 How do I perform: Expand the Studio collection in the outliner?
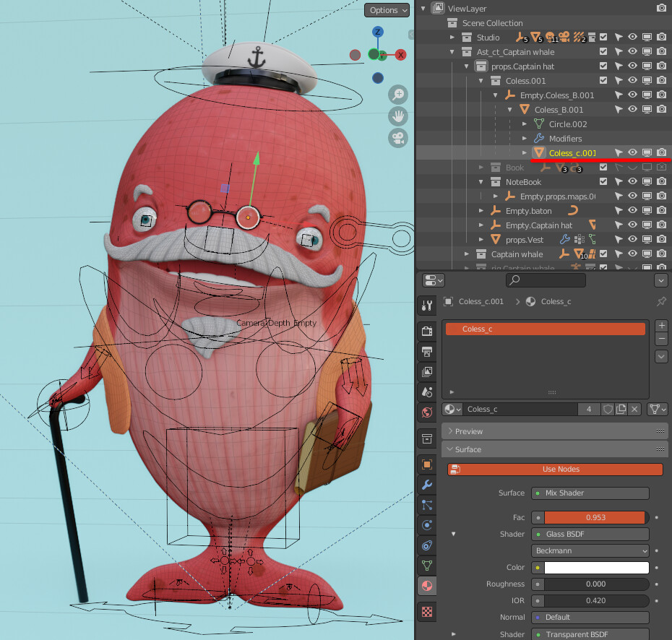(x=452, y=38)
